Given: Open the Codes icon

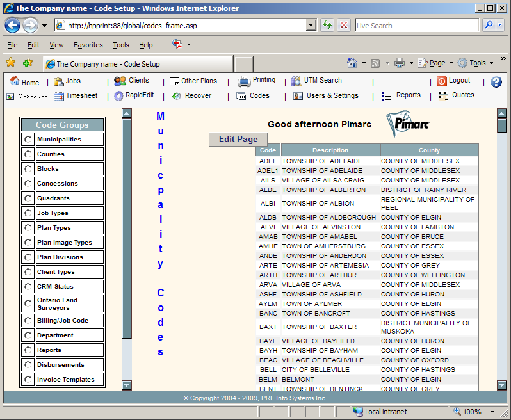Looking at the screenshot, I should [241, 96].
